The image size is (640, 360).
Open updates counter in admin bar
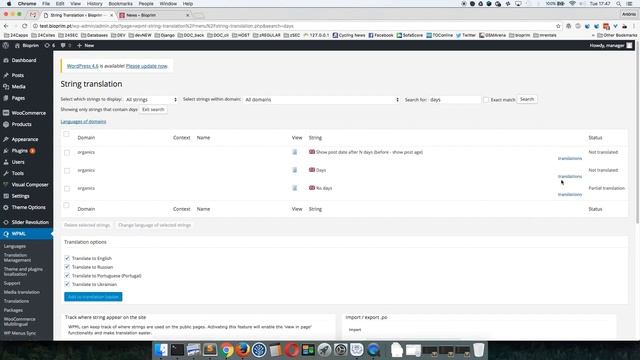[50, 45]
